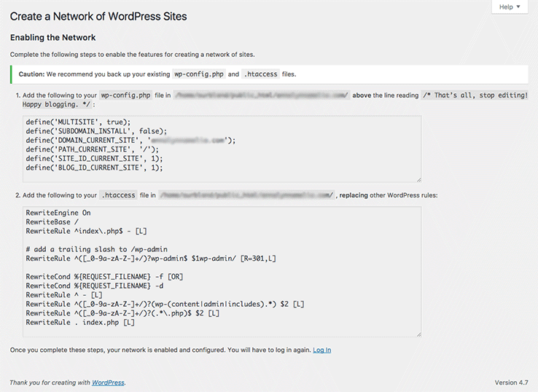Click the RewriteCond line ending with -f [OR]
Image resolution: width=538 pixels, height=392 pixels.
[104, 276]
